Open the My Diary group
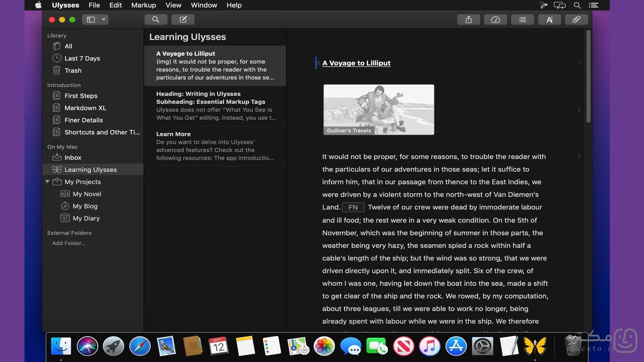The width and height of the screenshot is (644, 362). coord(93,218)
